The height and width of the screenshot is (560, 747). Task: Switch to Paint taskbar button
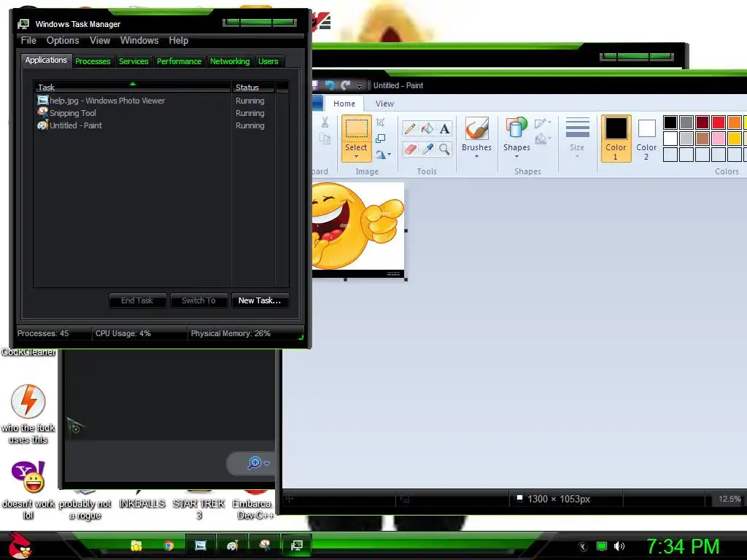(233, 545)
